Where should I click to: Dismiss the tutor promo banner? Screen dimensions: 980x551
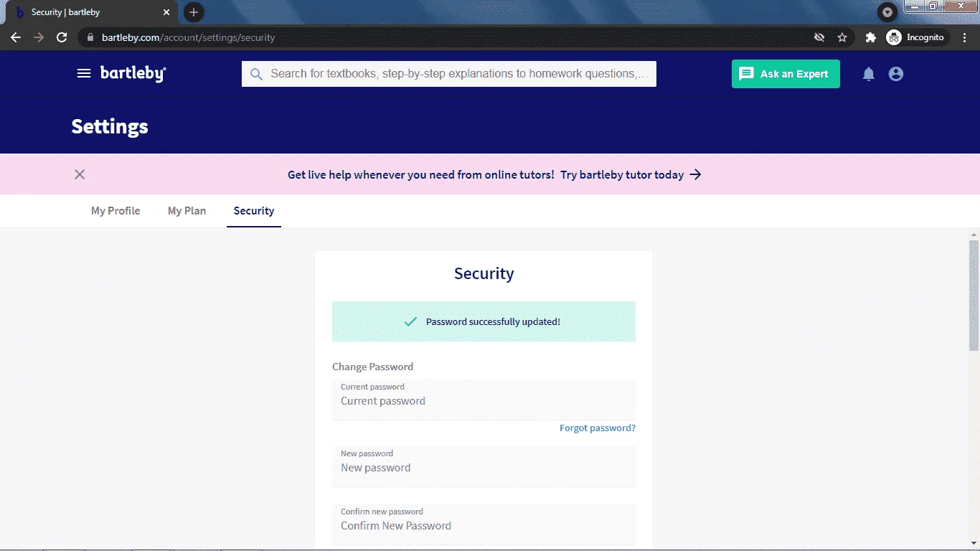(80, 174)
